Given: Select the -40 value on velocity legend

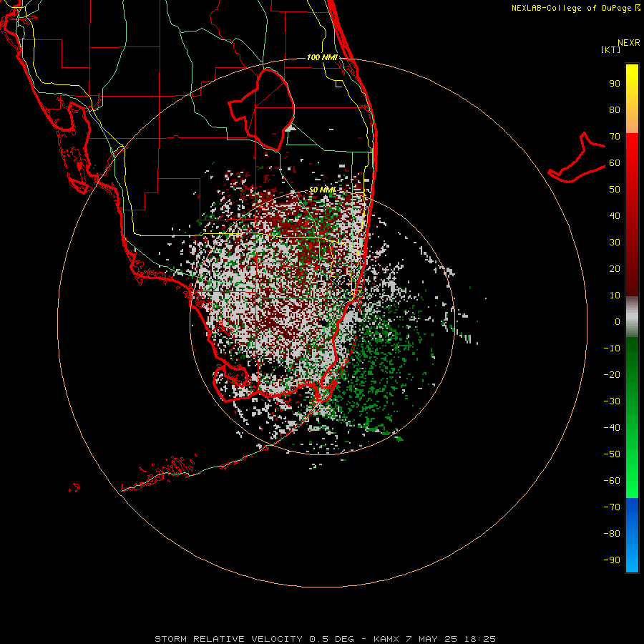Looking at the screenshot, I should tap(612, 428).
